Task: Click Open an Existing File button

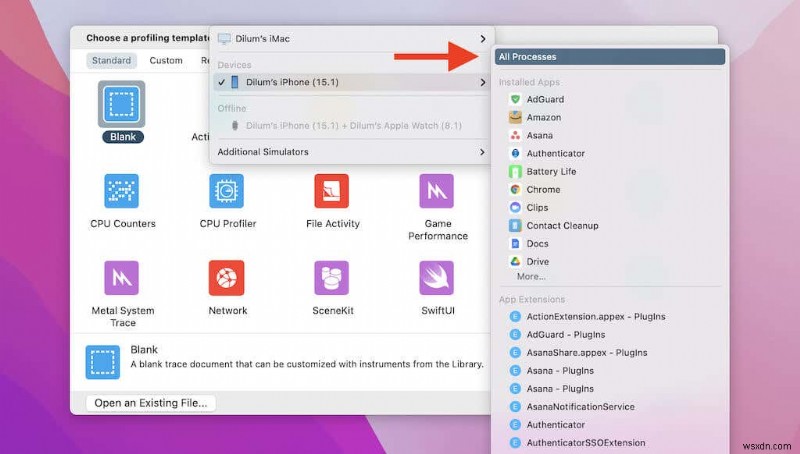Action: [x=151, y=403]
